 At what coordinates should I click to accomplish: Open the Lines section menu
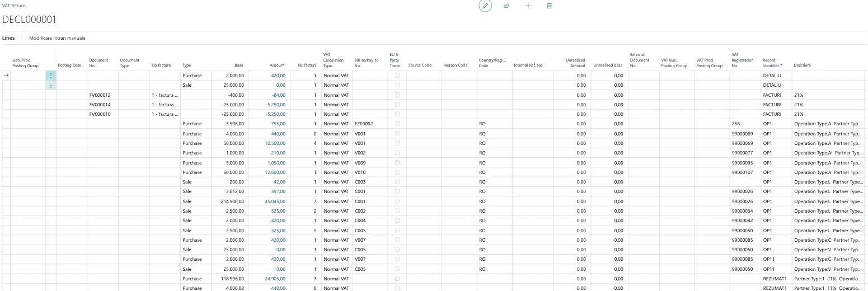9,37
